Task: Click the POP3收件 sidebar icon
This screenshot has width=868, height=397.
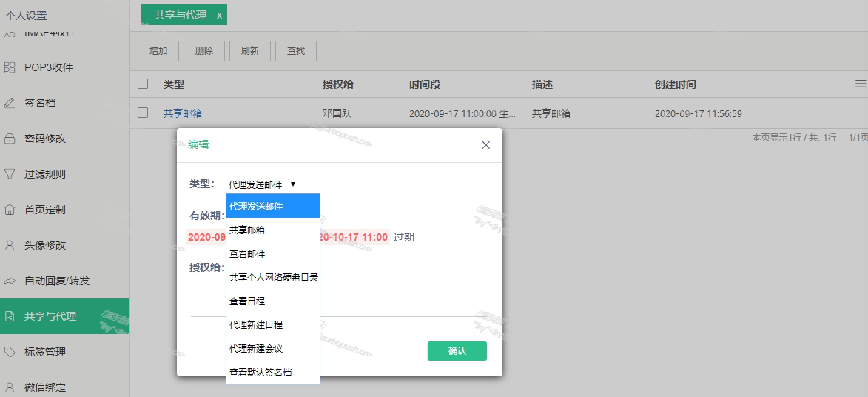Action: 10,67
